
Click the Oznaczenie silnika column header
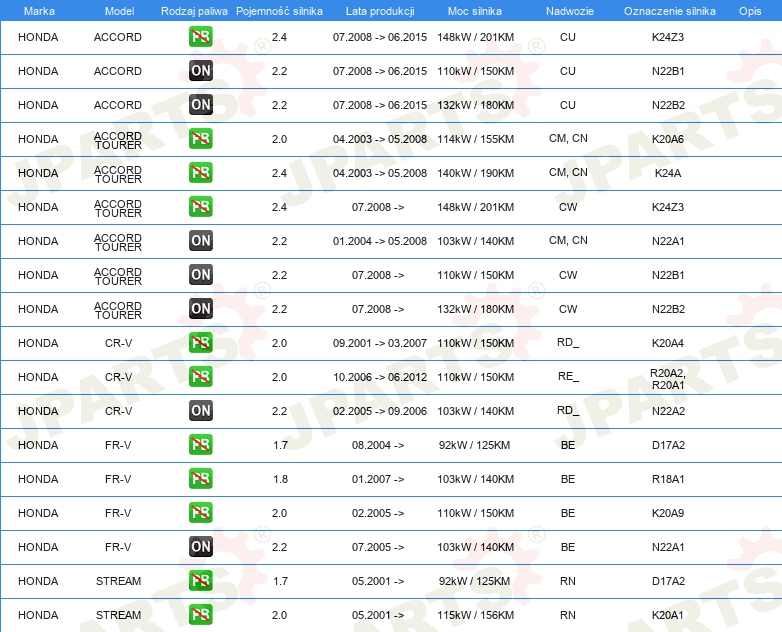pyautogui.click(x=670, y=11)
